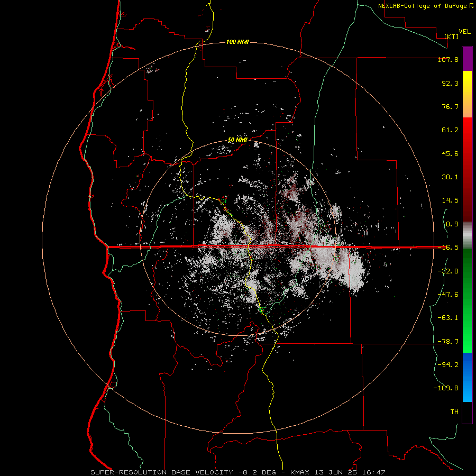Click the 30.1 velocity scale value
476x476 pixels.
450,177
